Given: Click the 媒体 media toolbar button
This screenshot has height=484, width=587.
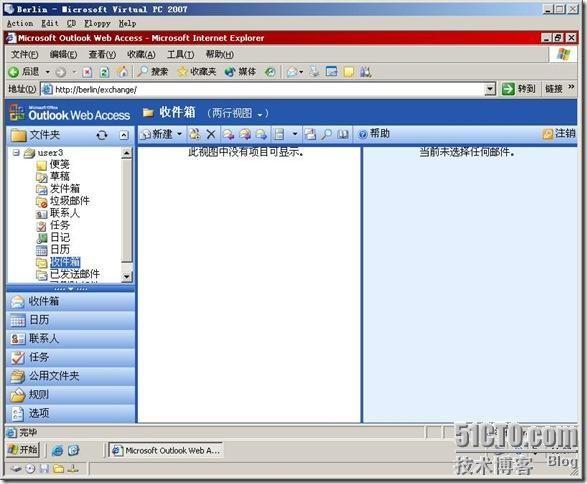Looking at the screenshot, I should click(240, 71).
